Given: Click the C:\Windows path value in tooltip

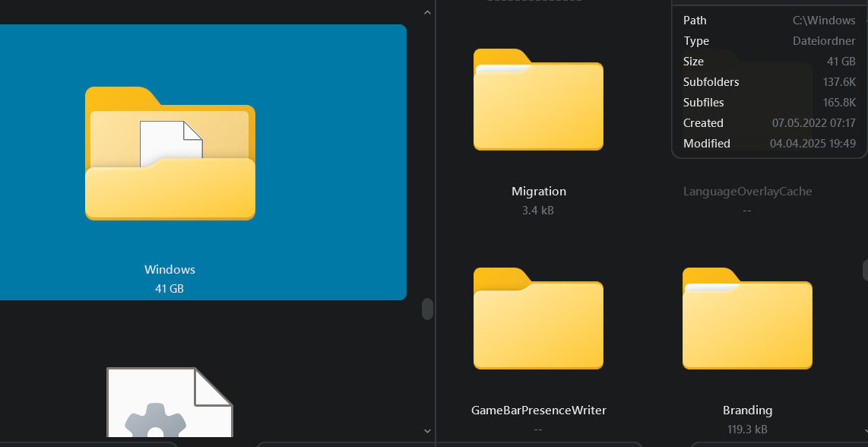Looking at the screenshot, I should click(824, 21).
